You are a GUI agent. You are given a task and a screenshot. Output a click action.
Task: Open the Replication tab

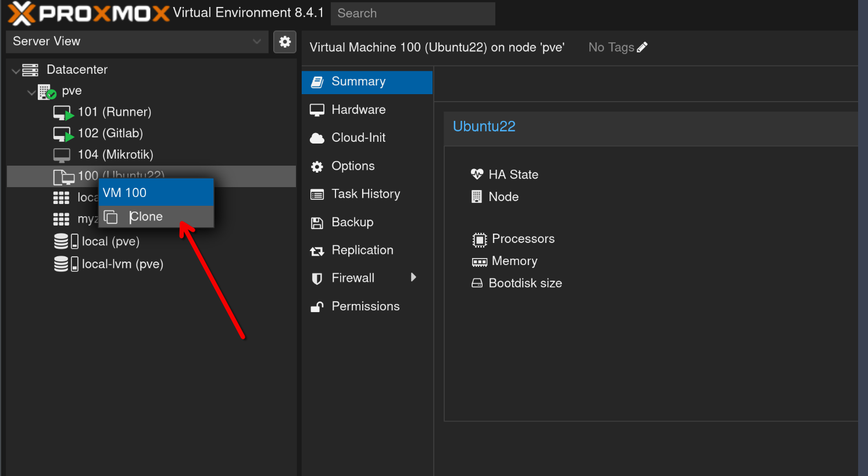(x=367, y=250)
